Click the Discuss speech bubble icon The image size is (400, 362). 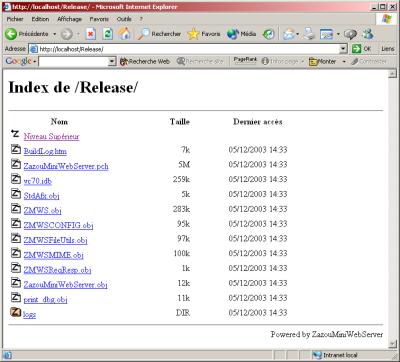[350, 34]
